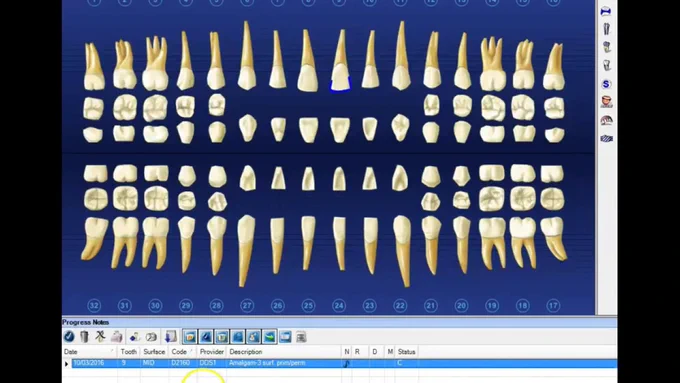Select tooth number 27 circle label

click(247, 306)
